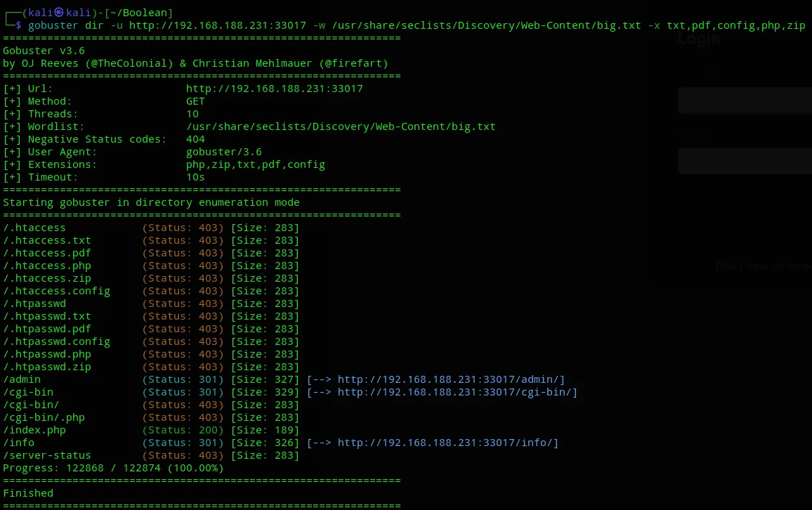This screenshot has height=510, width=812.
Task: Click the /server-status result entry
Action: tap(47, 455)
